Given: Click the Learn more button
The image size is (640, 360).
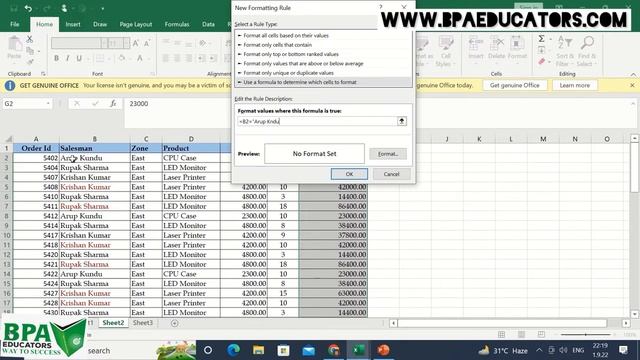Looking at the screenshot, I should pyautogui.click(x=575, y=85).
